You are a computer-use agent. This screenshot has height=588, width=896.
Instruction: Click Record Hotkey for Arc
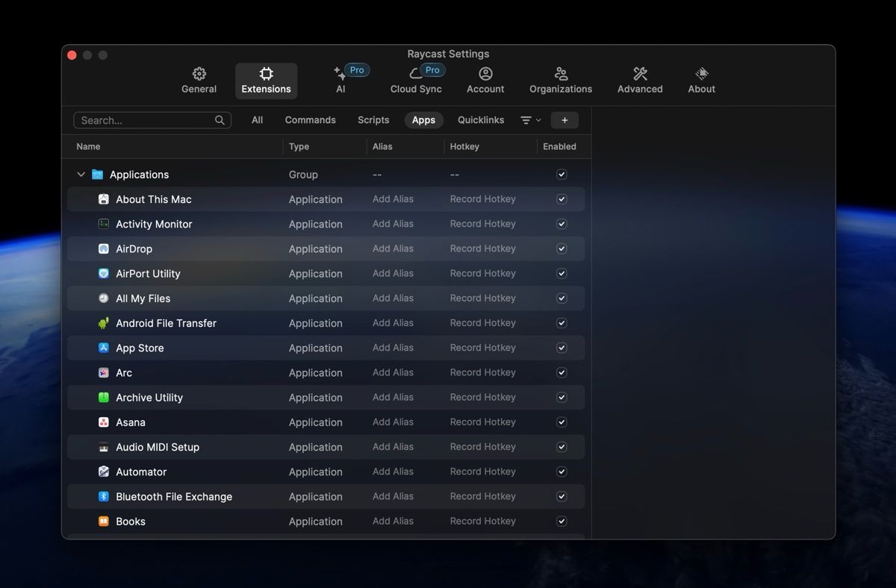click(x=482, y=372)
